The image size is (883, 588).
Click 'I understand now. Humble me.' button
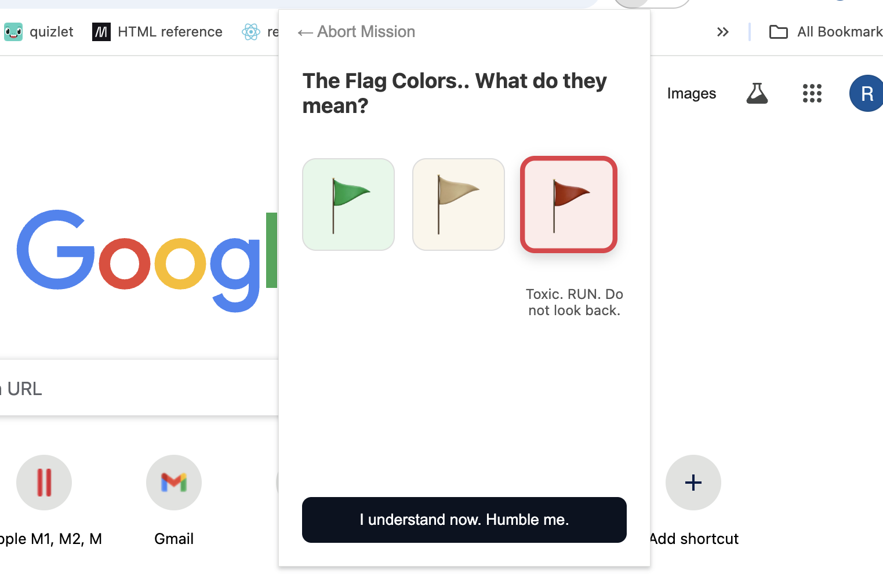(464, 520)
